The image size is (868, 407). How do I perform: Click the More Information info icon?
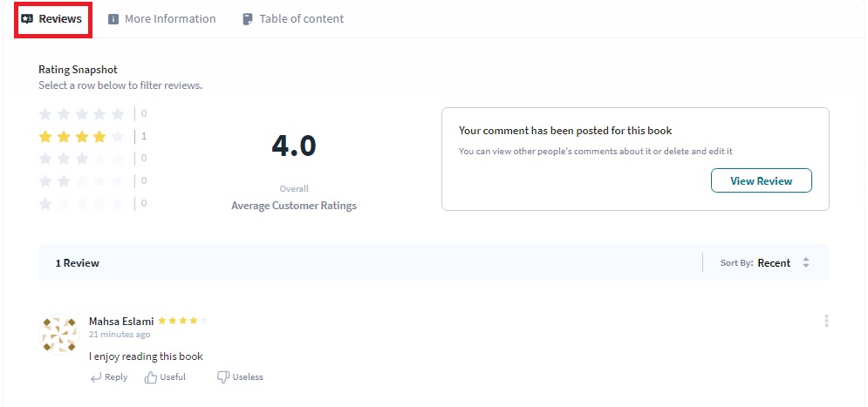pos(113,19)
